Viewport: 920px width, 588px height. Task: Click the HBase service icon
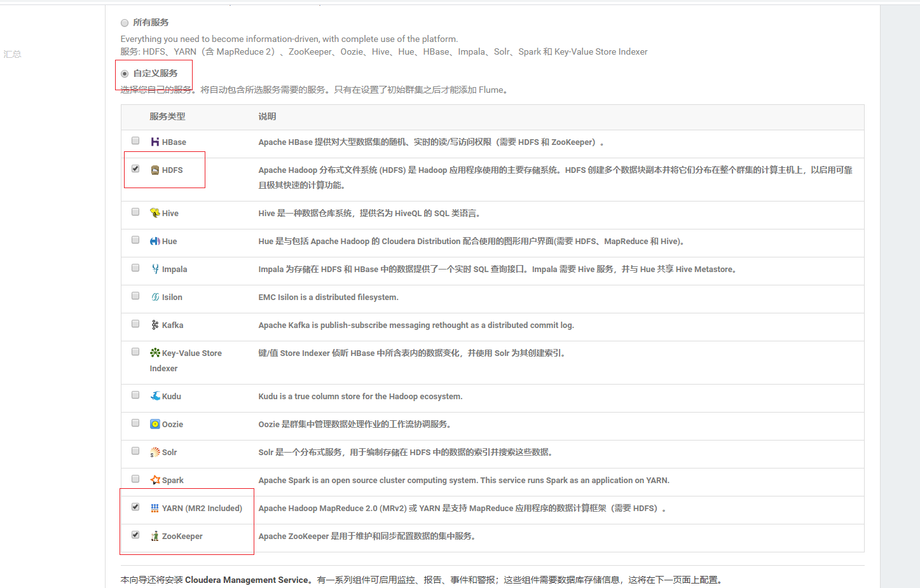(154, 141)
